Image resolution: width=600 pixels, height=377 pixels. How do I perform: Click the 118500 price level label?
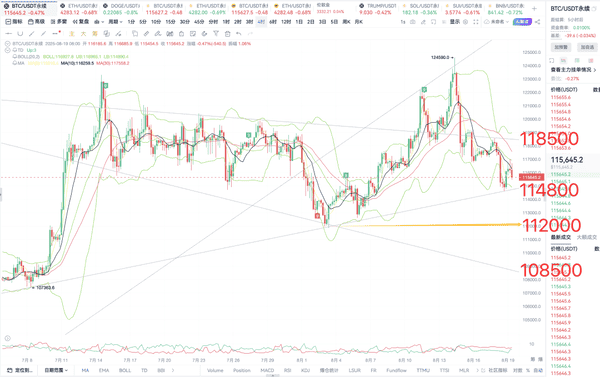click(x=549, y=139)
